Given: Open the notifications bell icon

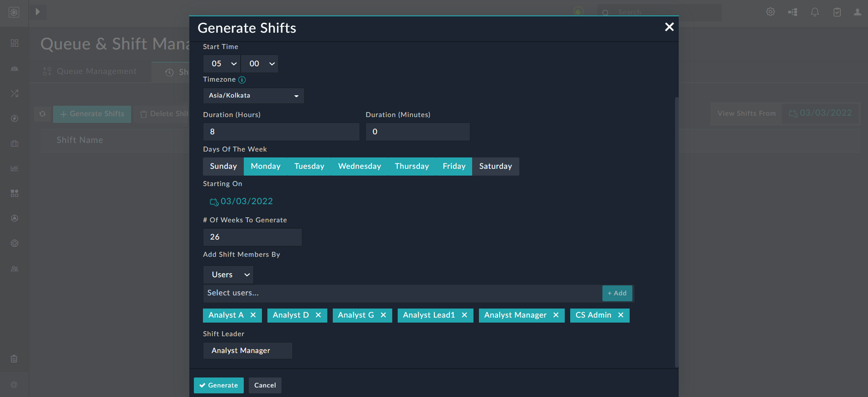Looking at the screenshot, I should tap(815, 12).
